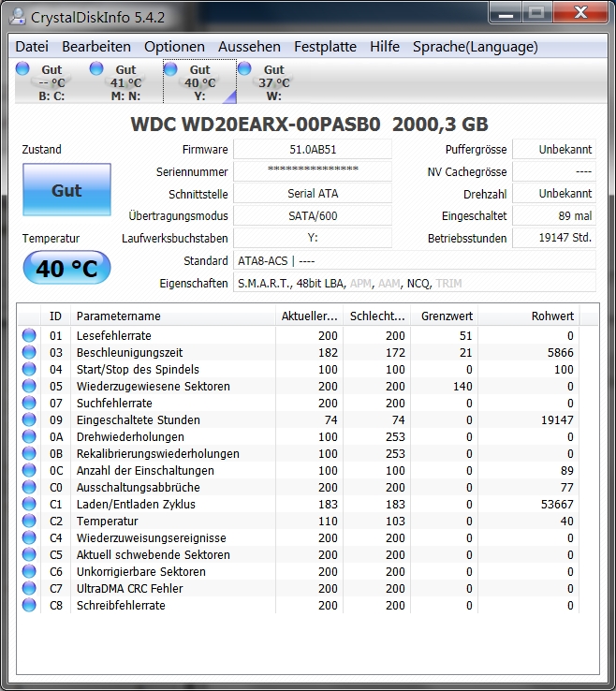
Task: Click the masked Seriennummer field
Action: click(313, 171)
